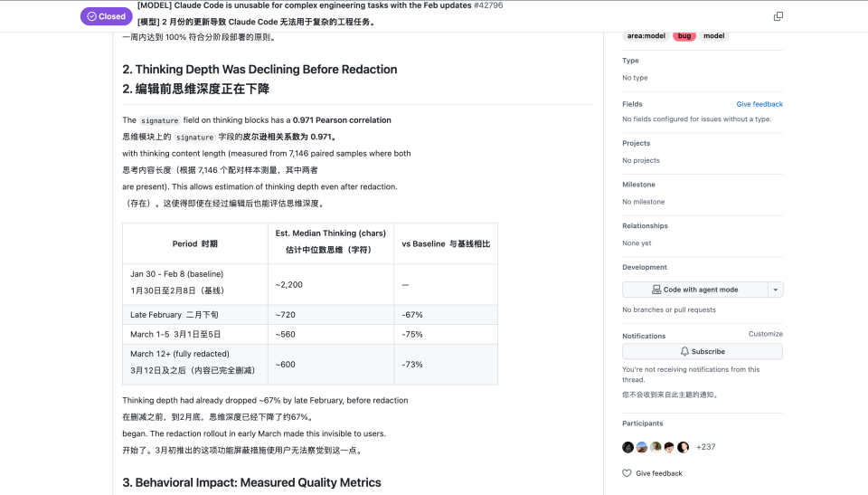The width and height of the screenshot is (868, 495).
Task: Click the issue number #42796
Action: [x=488, y=5]
